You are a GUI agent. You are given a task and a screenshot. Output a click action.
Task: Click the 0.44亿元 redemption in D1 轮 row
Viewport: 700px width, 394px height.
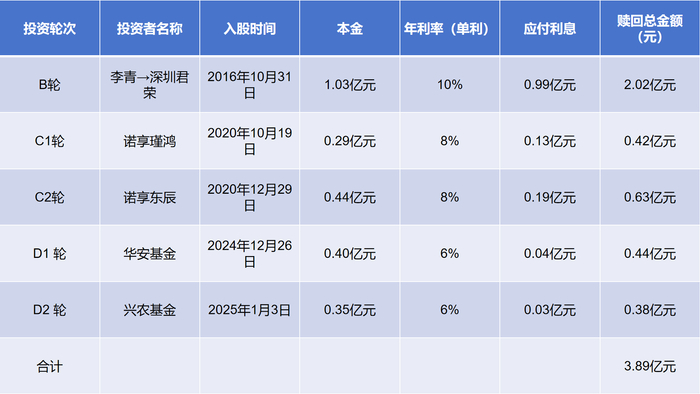[x=650, y=253]
